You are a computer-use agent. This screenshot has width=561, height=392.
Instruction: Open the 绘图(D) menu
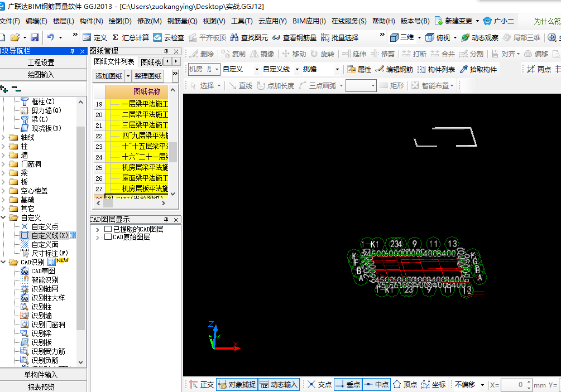(x=120, y=21)
